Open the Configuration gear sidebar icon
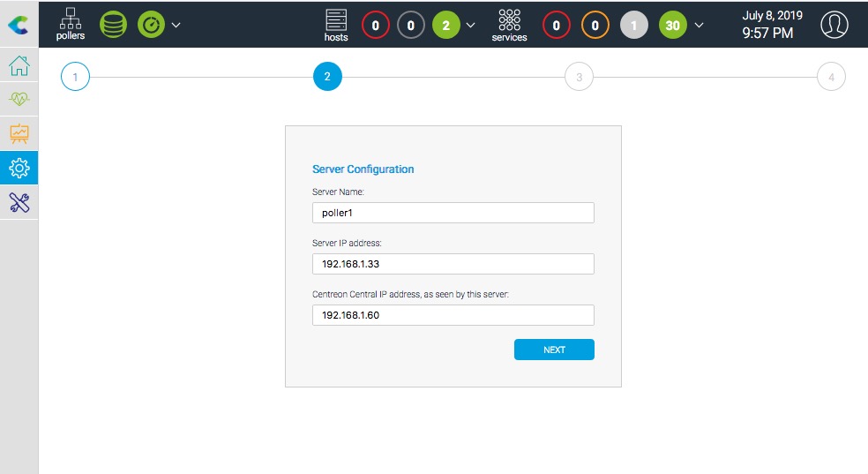Image resolution: width=868 pixels, height=474 pixels. (19, 168)
